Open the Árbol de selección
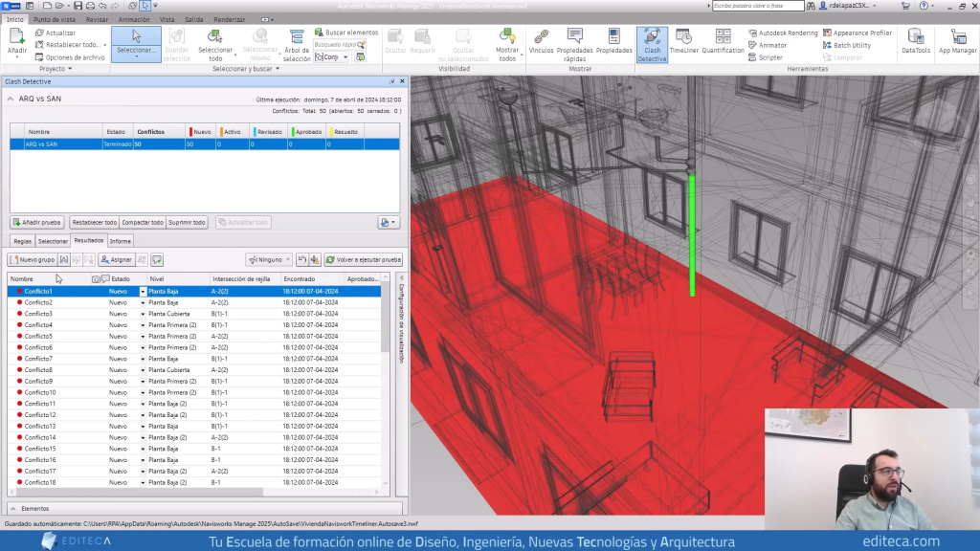 point(297,45)
